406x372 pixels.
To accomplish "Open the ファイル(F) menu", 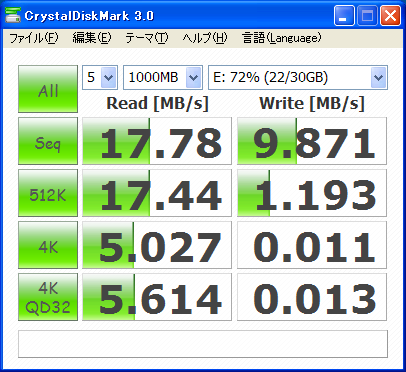I will pyautogui.click(x=34, y=38).
